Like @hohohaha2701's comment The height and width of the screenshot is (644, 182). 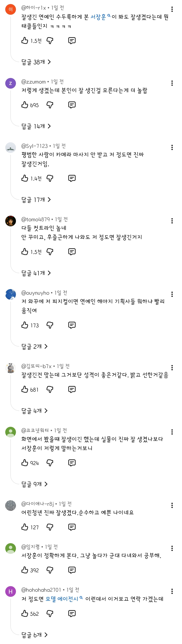[25, 613]
